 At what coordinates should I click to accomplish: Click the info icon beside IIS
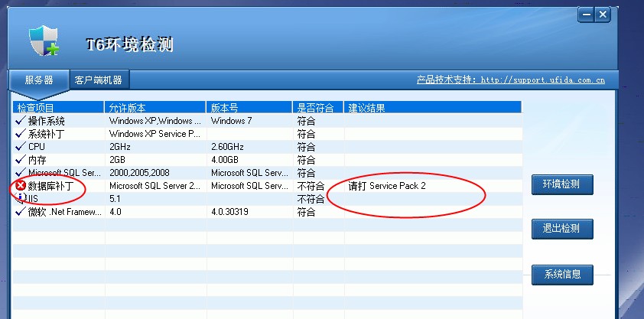pos(21,198)
